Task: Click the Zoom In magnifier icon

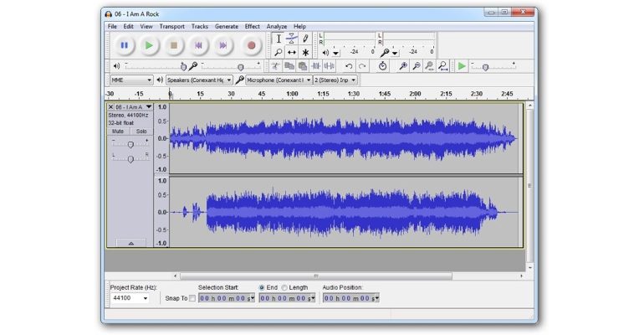Action: (x=402, y=66)
